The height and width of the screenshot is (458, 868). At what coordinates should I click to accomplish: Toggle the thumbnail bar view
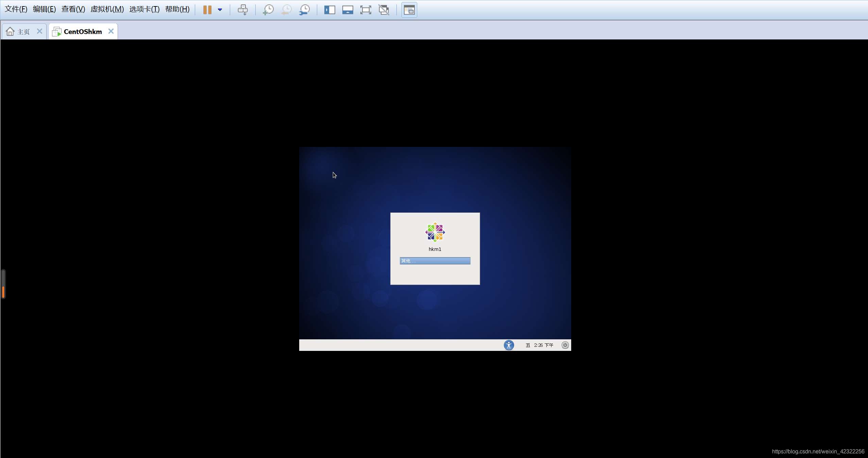347,10
